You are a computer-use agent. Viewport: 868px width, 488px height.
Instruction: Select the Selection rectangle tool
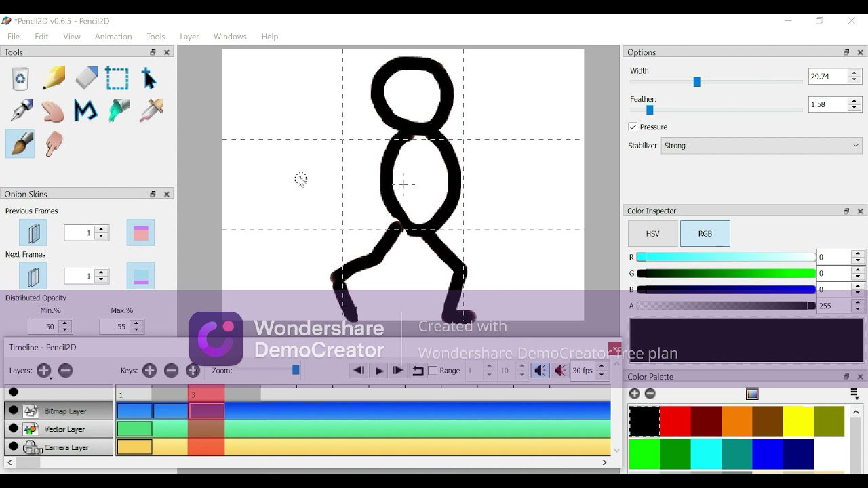(x=117, y=79)
